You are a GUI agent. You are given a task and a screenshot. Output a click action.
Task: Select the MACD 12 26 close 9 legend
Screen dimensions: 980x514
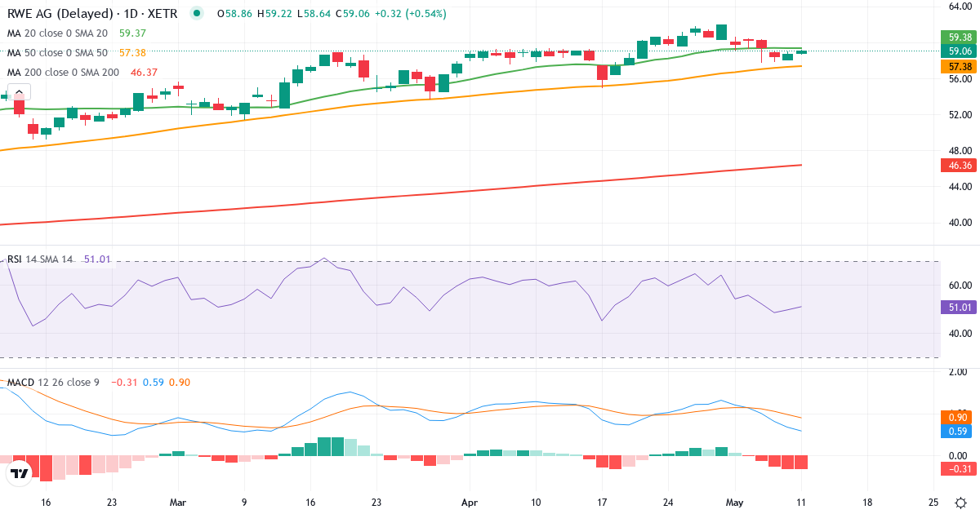(55, 383)
